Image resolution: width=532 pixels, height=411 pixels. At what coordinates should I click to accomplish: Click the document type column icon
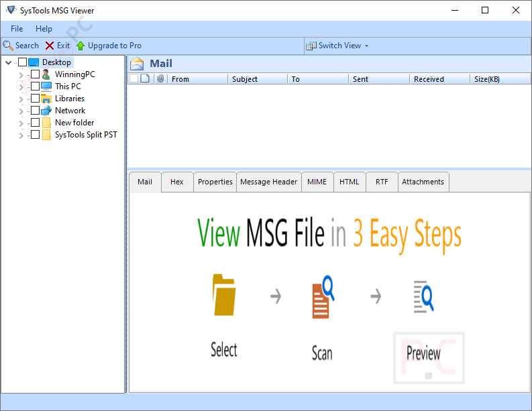(145, 78)
